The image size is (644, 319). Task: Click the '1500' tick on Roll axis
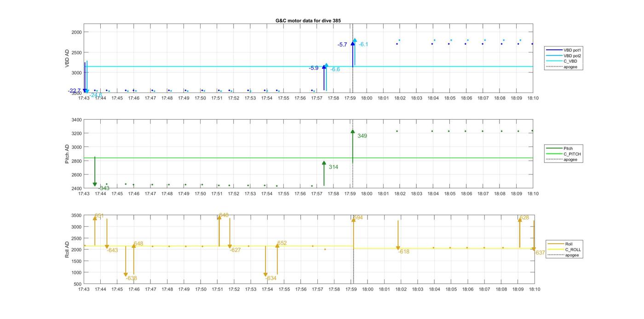coord(76,261)
